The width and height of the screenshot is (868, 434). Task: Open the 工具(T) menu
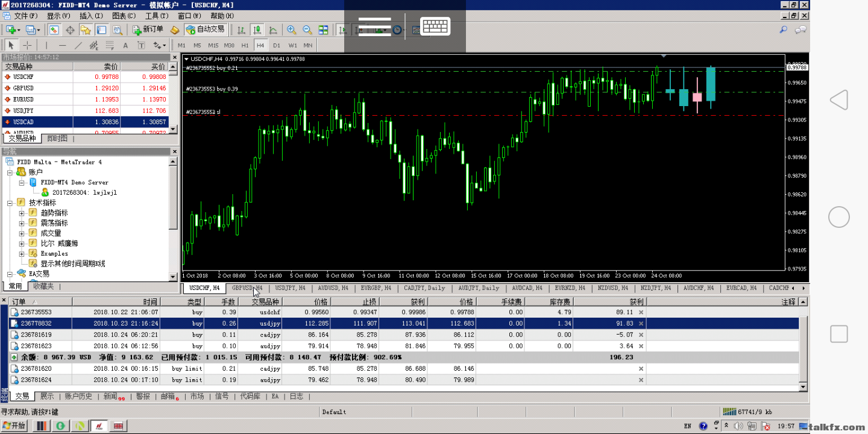[157, 16]
